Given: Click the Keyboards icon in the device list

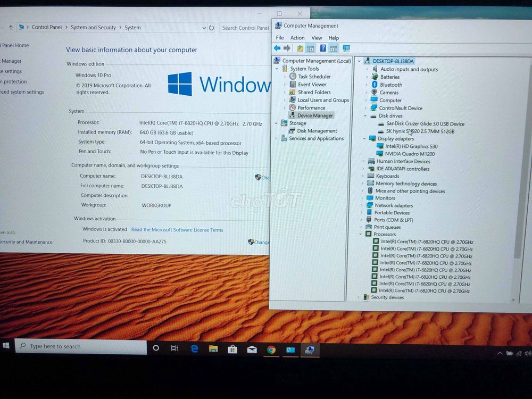Looking at the screenshot, I should pos(371,176).
